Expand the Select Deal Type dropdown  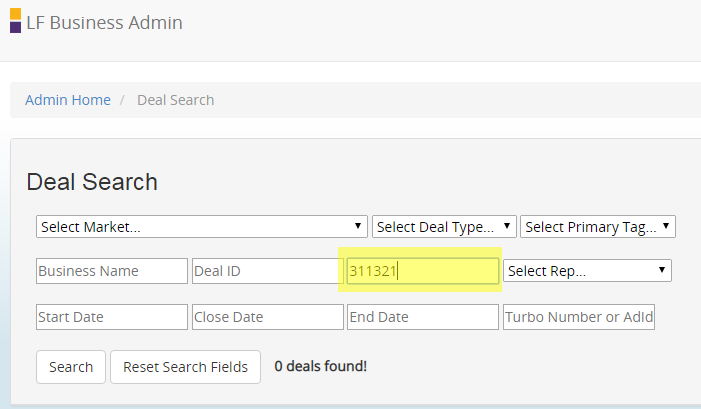(444, 227)
